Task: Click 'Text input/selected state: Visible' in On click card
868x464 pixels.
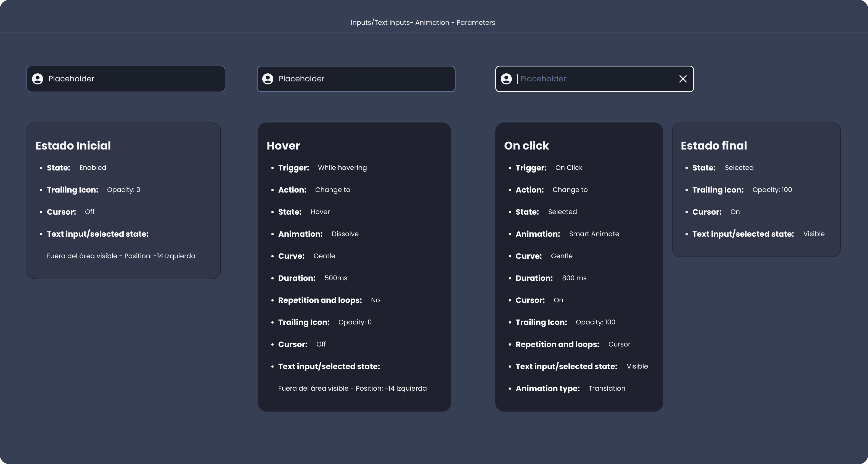Action: (582, 366)
